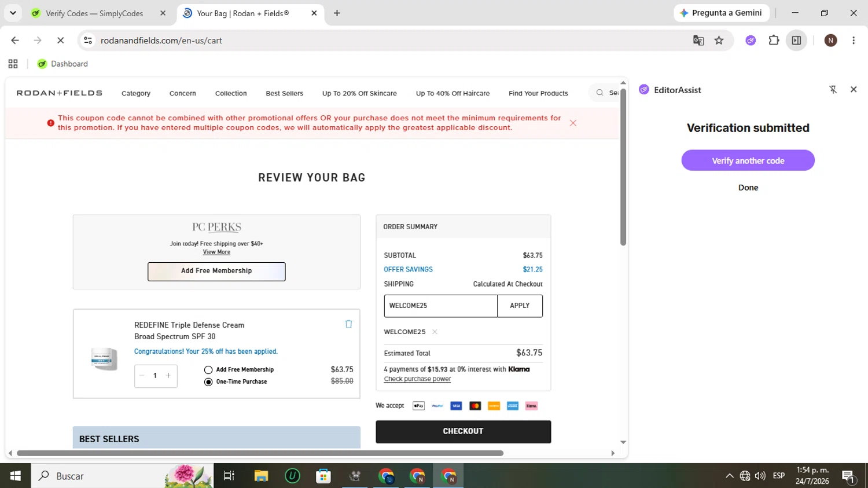
Task: Go back to the previous page
Action: (x=15, y=41)
